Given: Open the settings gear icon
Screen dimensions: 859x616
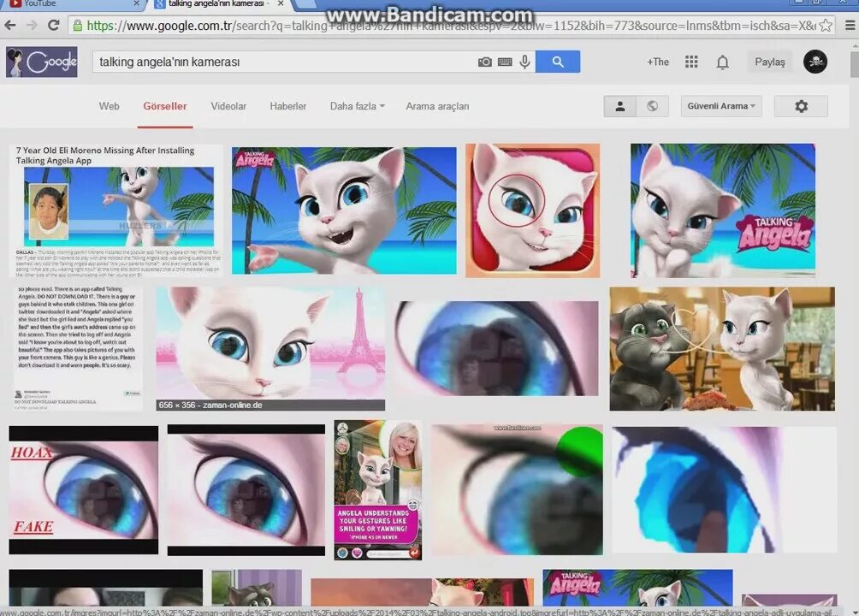Looking at the screenshot, I should 801,106.
